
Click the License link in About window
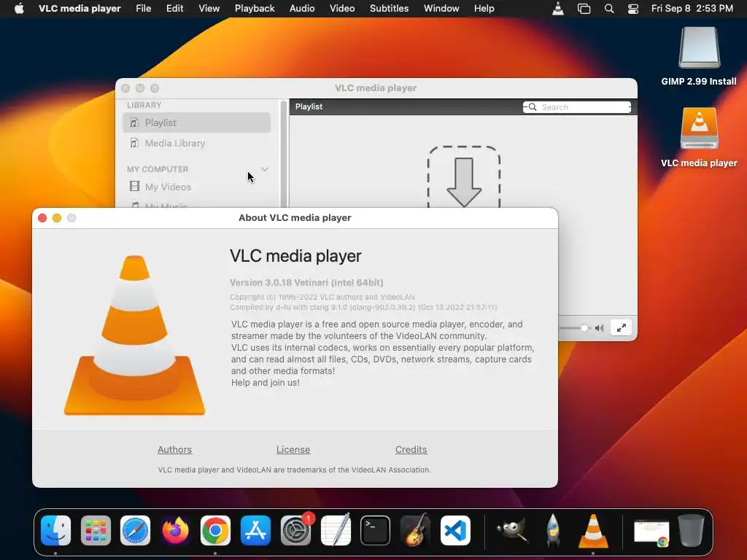[293, 449]
